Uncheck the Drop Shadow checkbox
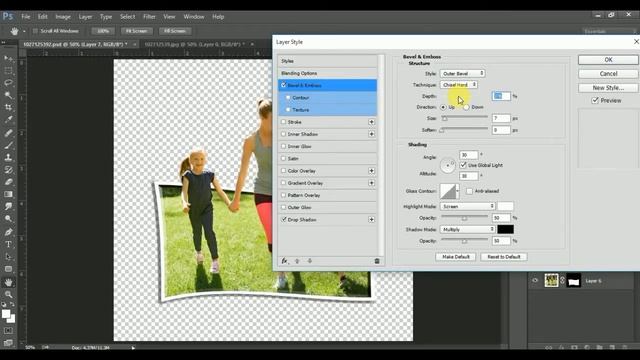 click(284, 220)
